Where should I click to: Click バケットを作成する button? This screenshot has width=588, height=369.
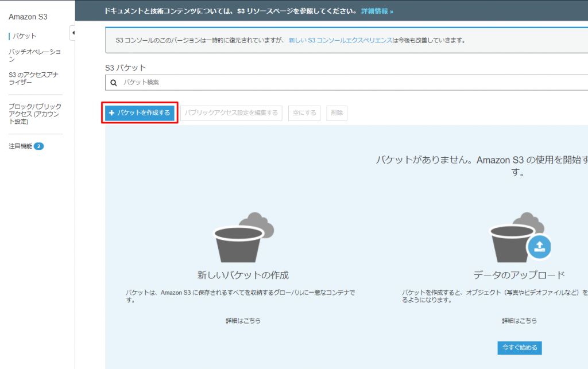click(140, 112)
